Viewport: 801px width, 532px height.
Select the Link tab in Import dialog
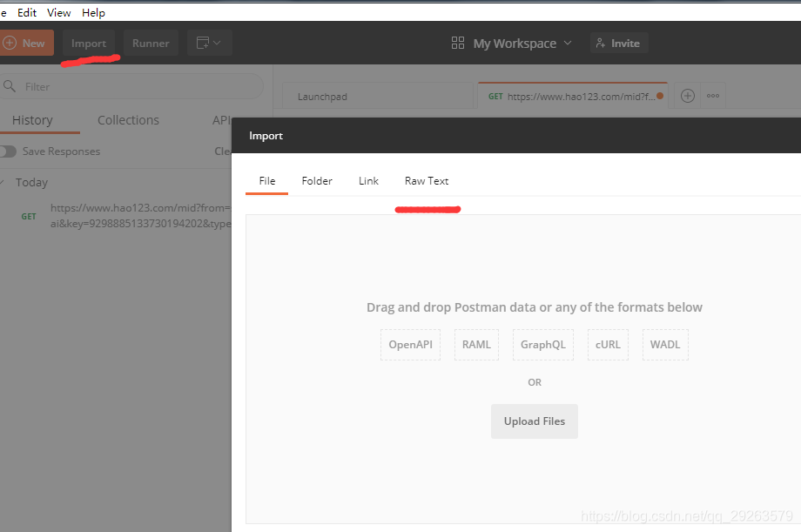point(368,181)
